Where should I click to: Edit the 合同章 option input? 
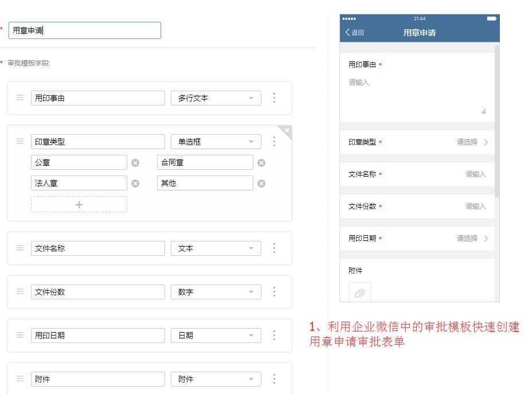[x=205, y=162]
